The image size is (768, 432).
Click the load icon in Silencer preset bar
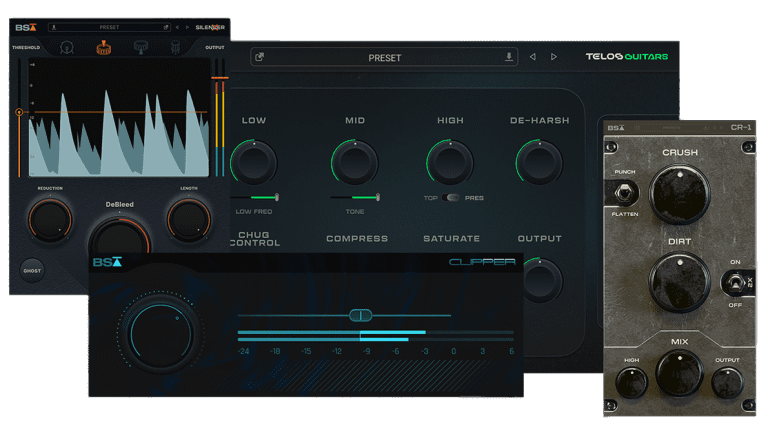(166, 27)
